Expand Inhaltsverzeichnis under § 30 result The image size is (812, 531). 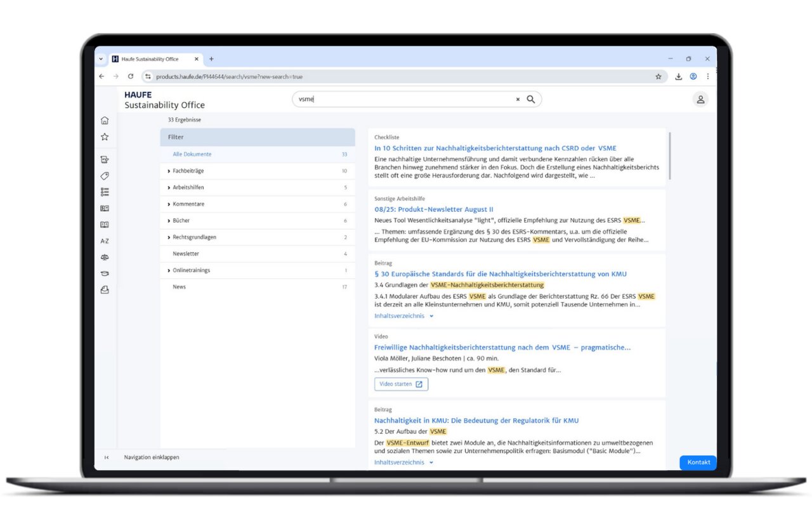click(403, 316)
